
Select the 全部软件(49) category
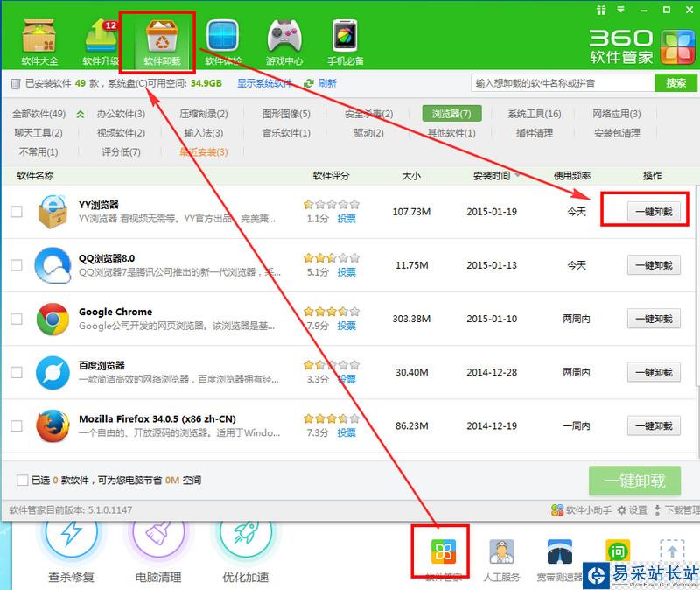[38, 114]
